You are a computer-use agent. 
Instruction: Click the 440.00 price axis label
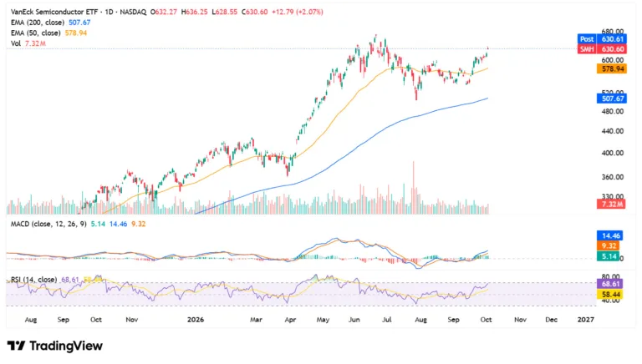click(612, 131)
